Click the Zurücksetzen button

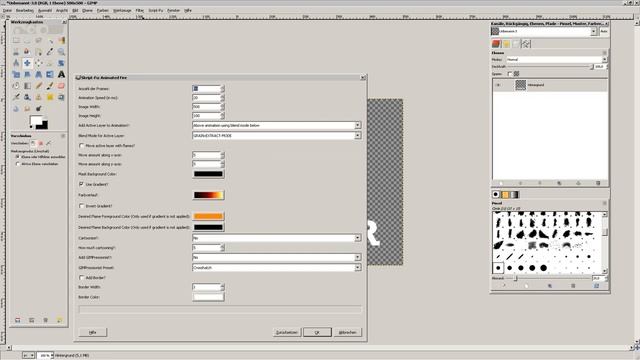pos(287,332)
